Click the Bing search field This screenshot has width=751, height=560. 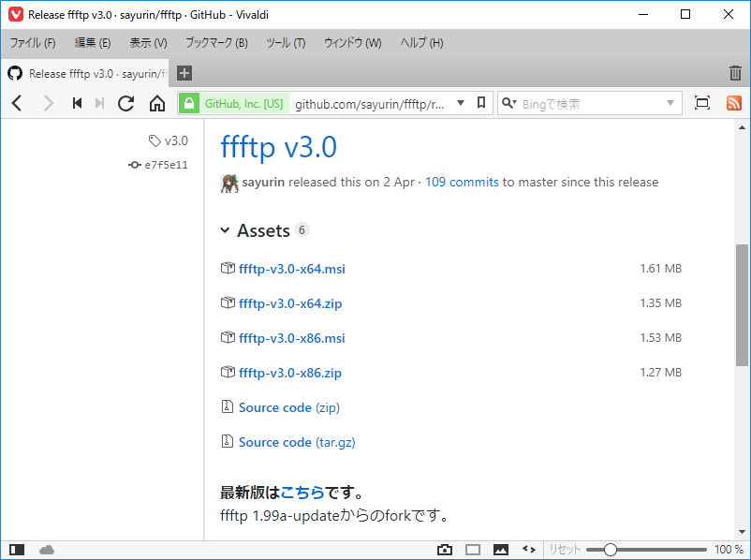tap(592, 103)
